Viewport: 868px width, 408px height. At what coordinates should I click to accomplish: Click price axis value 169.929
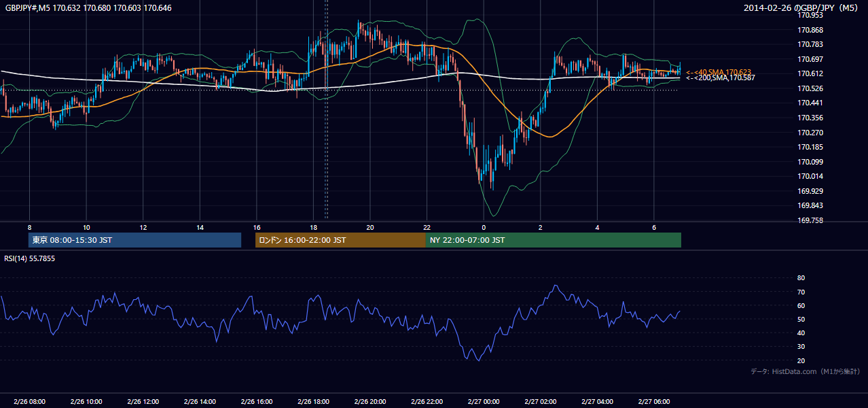click(x=810, y=191)
